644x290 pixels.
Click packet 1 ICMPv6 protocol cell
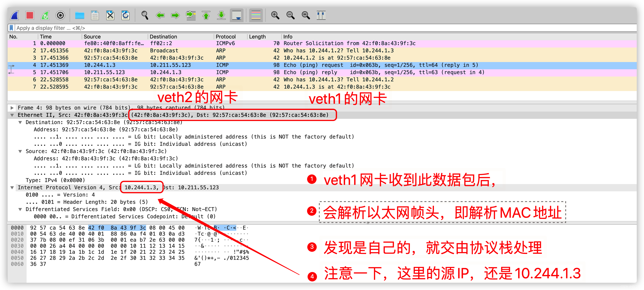(225, 43)
